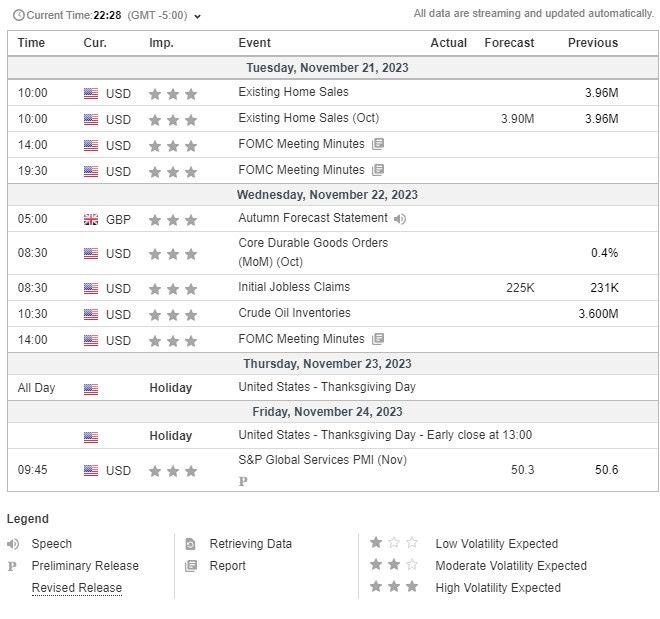The width and height of the screenshot is (660, 619).
Task: Click the UK flag in the GBP row
Action: [91, 219]
